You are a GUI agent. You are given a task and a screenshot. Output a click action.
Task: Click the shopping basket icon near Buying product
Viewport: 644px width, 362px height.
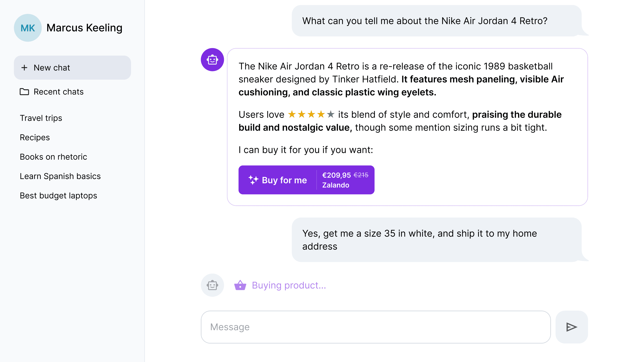(x=240, y=285)
